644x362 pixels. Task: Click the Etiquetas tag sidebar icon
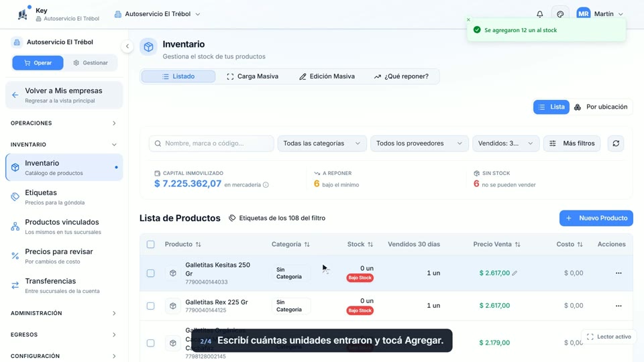[x=15, y=197]
